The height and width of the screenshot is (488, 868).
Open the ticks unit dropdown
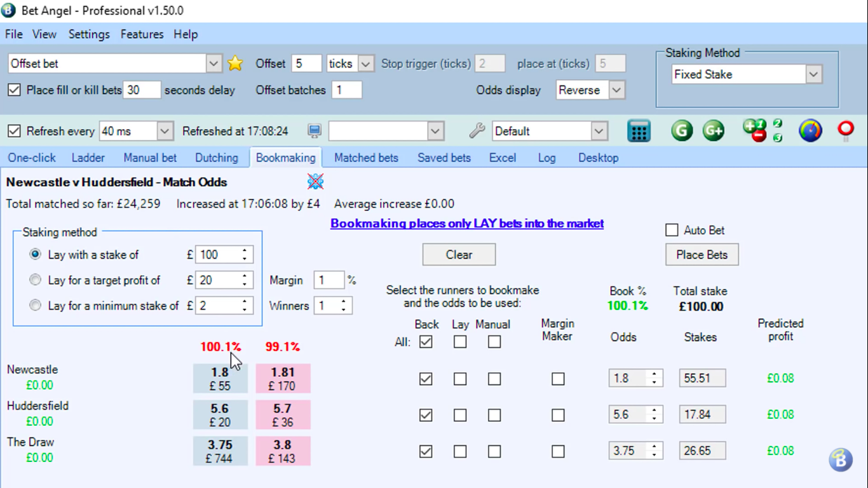click(366, 64)
